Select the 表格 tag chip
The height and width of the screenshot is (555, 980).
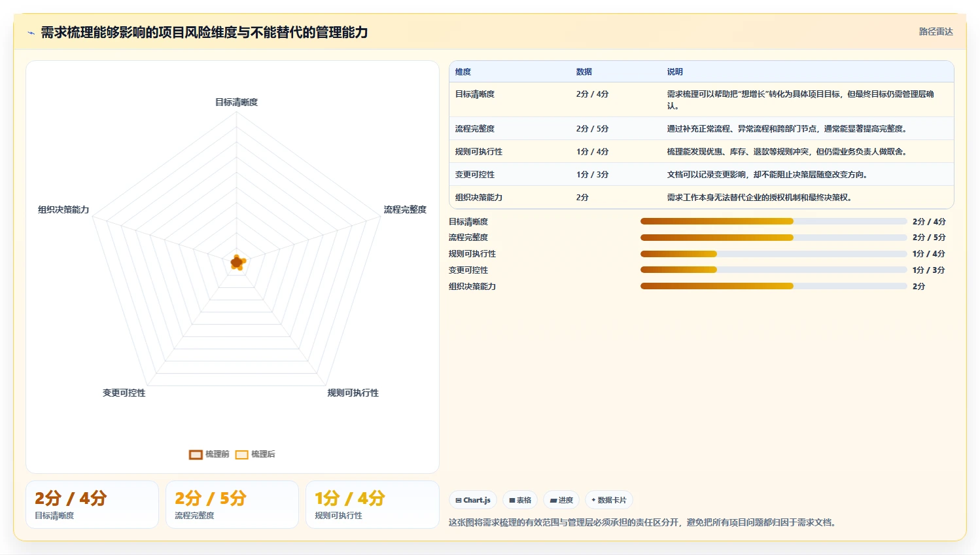[x=520, y=500]
